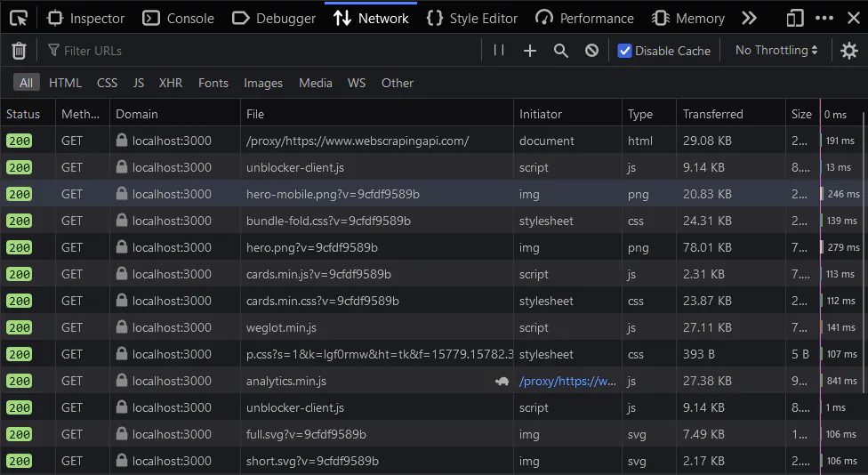Clear network log with trash icon
868x475 pixels.
point(19,51)
